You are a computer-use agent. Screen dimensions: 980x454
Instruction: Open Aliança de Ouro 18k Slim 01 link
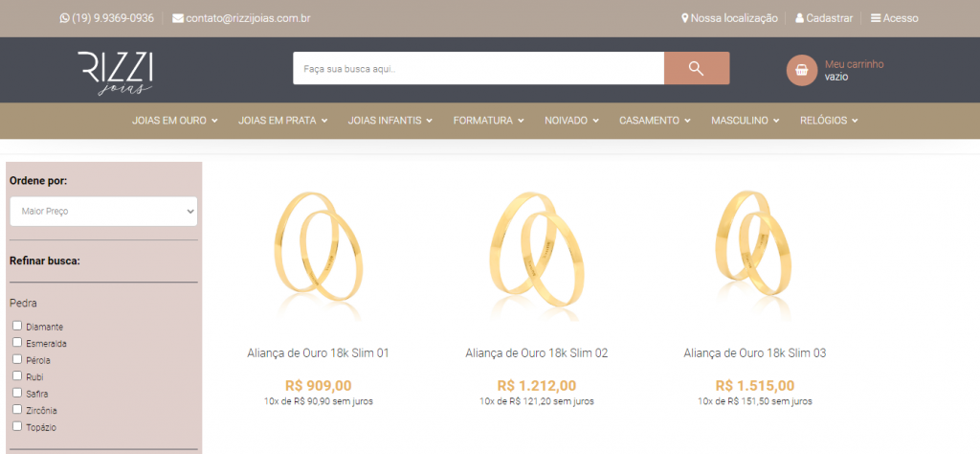[318, 353]
